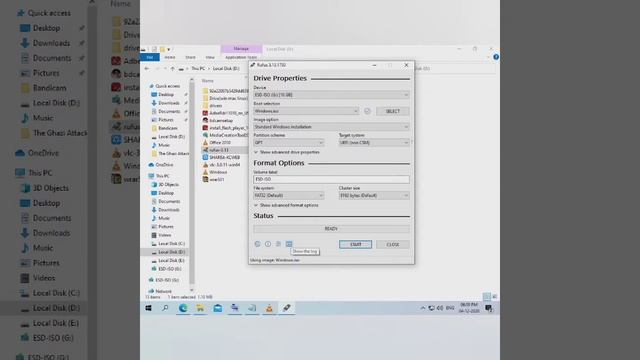Click the Volume label text field
640x360 pixels.
click(331, 179)
